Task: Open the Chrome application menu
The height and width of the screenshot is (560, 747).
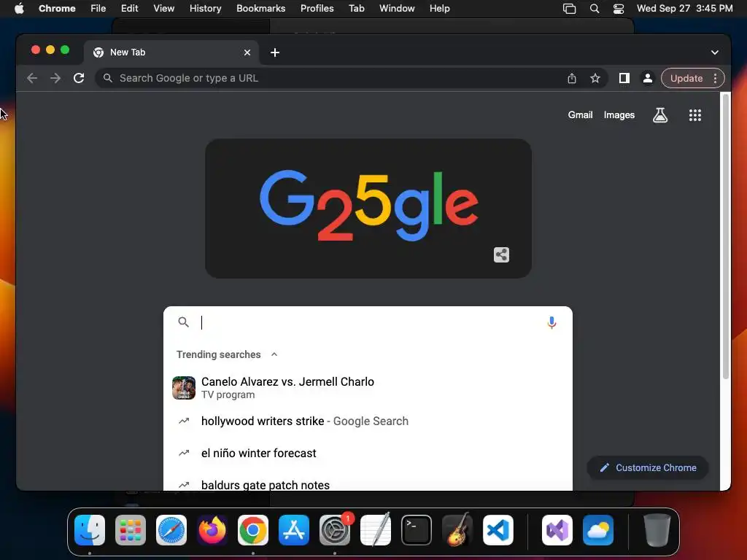Action: click(57, 9)
